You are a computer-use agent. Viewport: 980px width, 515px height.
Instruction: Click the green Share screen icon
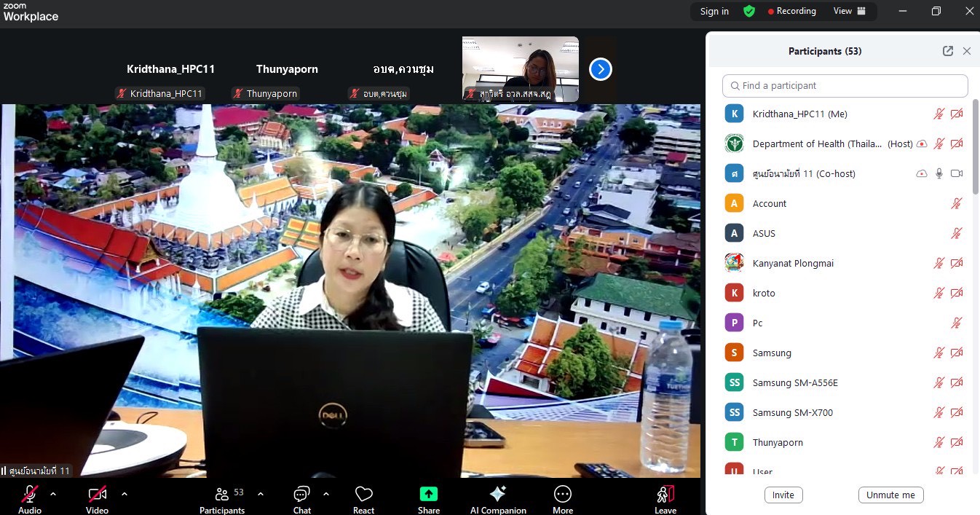(x=429, y=495)
